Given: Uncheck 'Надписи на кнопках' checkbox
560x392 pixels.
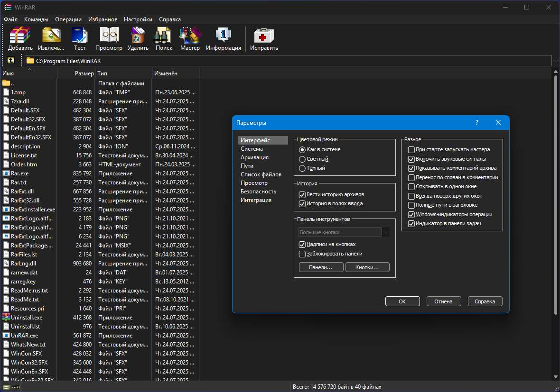Looking at the screenshot, I should (302, 244).
